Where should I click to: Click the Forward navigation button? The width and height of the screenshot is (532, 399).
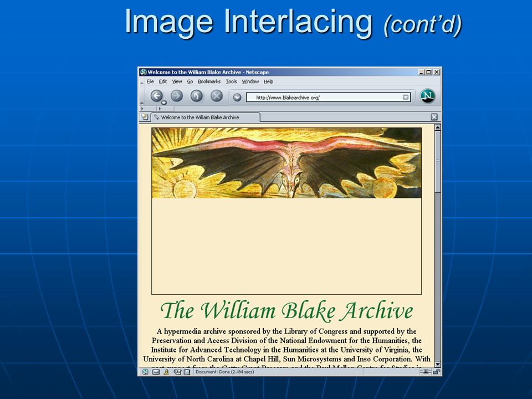pos(176,96)
